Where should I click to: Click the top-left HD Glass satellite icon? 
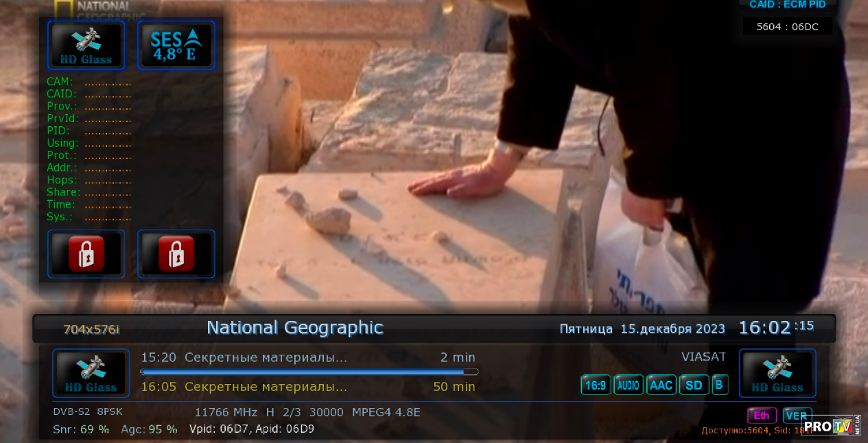86,45
